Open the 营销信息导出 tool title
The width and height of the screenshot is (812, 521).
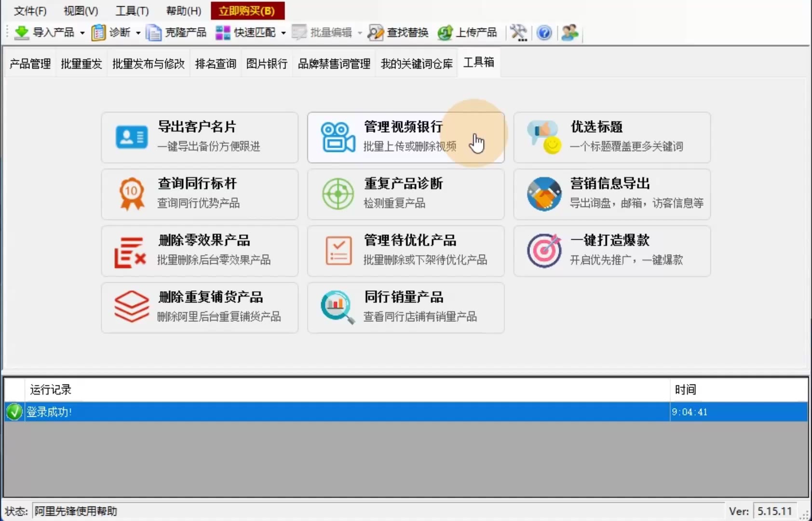[x=610, y=184]
